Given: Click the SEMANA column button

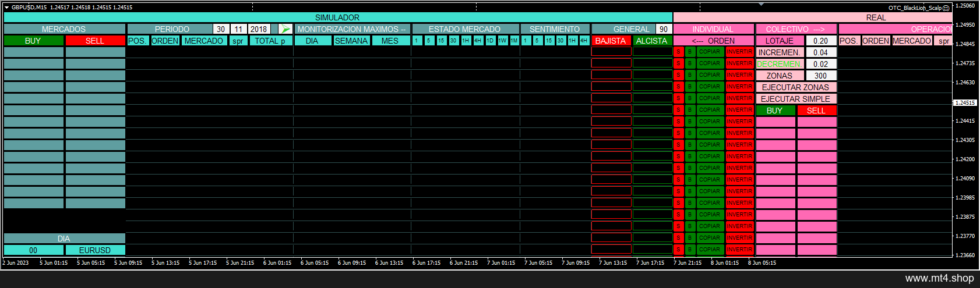Looking at the screenshot, I should point(351,41).
